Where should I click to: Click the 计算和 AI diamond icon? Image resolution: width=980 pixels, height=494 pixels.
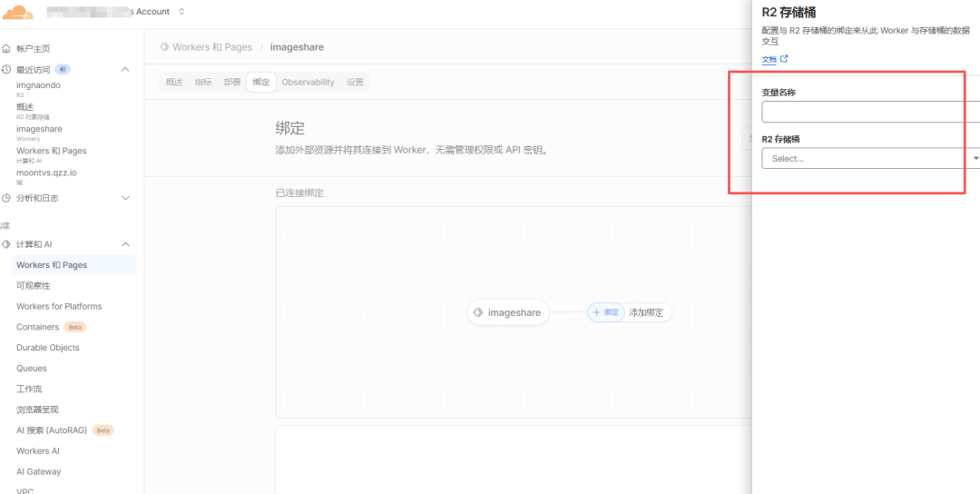coord(6,244)
